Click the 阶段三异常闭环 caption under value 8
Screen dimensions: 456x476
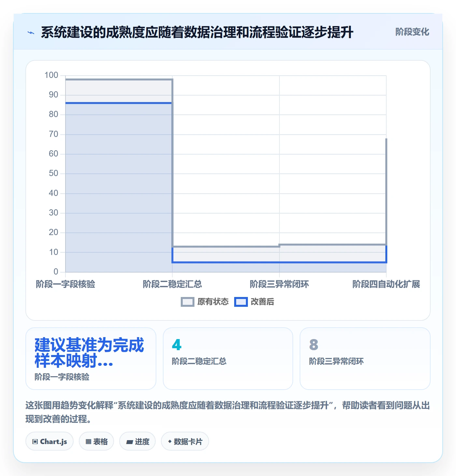click(336, 362)
